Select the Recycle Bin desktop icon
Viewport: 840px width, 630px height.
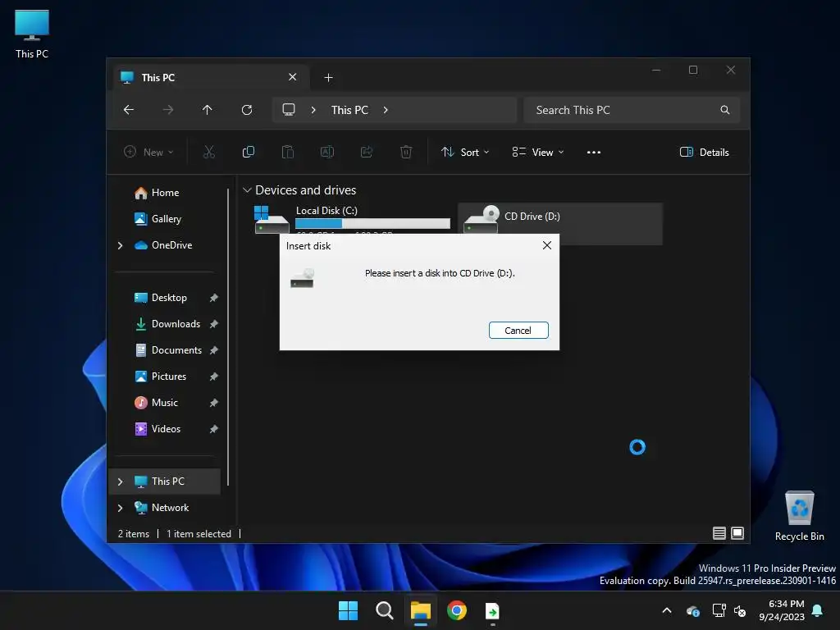[x=799, y=515]
